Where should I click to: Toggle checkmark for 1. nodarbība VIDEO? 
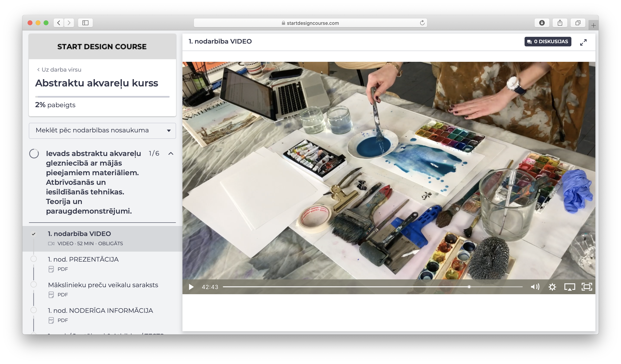pos(34,234)
